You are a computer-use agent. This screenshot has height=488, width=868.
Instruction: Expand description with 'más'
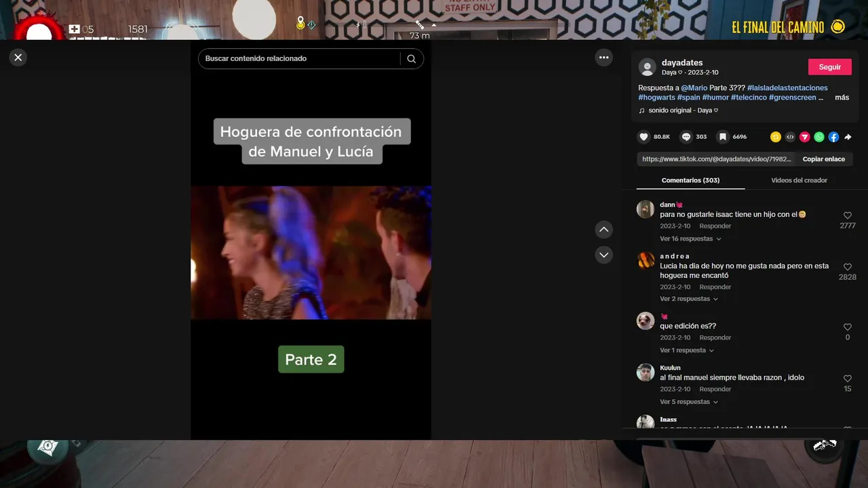[x=842, y=98]
